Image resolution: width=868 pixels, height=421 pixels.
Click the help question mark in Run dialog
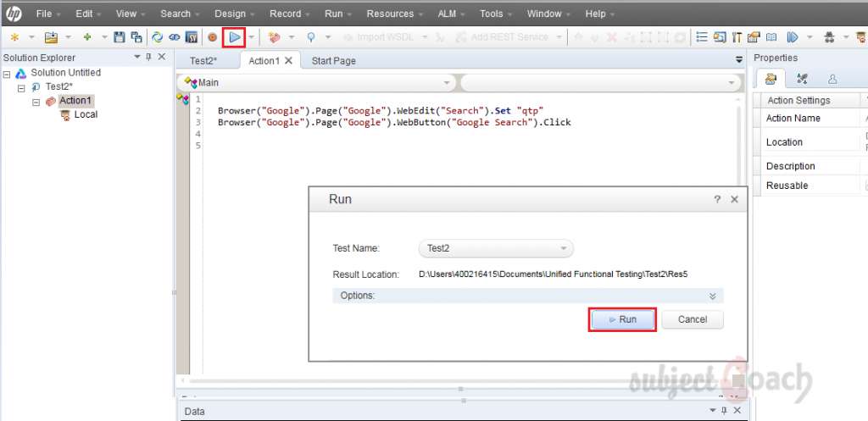tap(717, 200)
